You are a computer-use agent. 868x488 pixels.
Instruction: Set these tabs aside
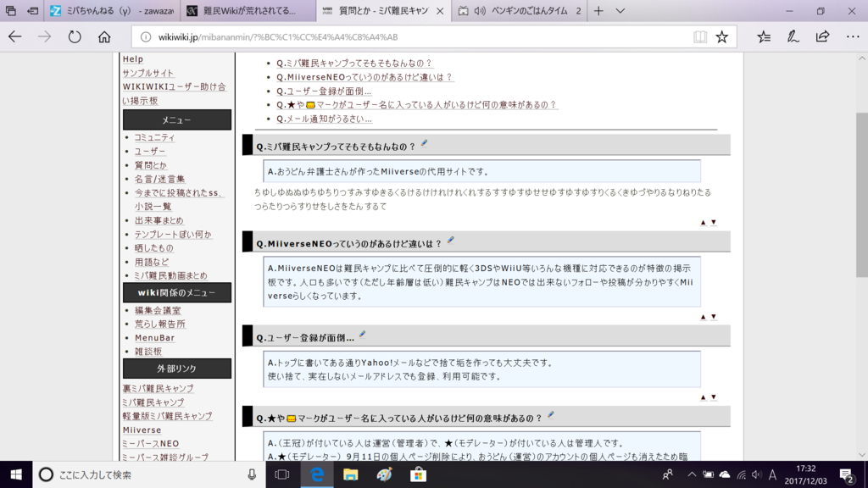pyautogui.click(x=33, y=10)
